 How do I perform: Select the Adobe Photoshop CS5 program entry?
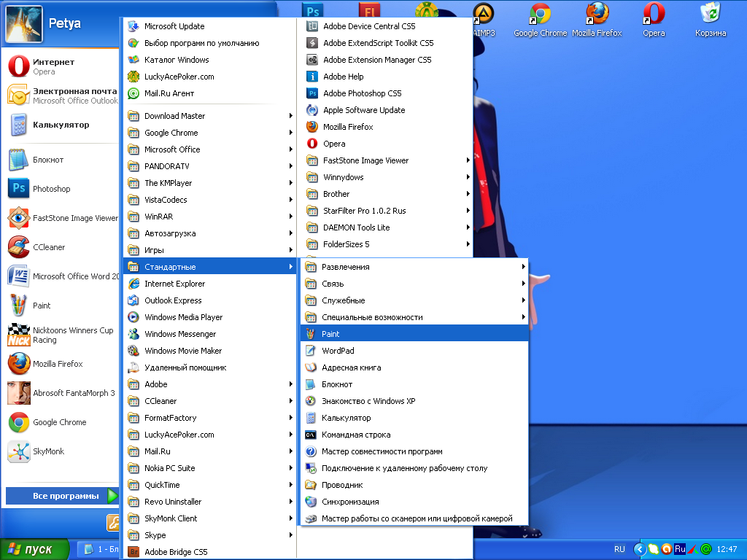362,93
